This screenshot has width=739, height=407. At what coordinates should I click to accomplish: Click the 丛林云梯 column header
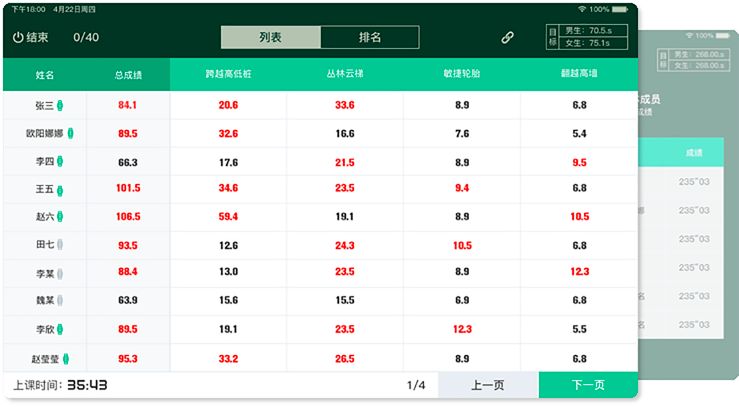345,75
